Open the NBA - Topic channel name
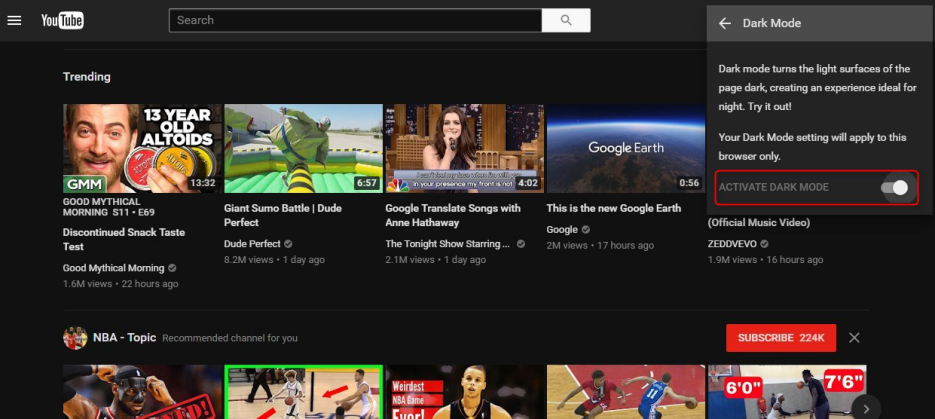The height and width of the screenshot is (419, 935). 125,338
